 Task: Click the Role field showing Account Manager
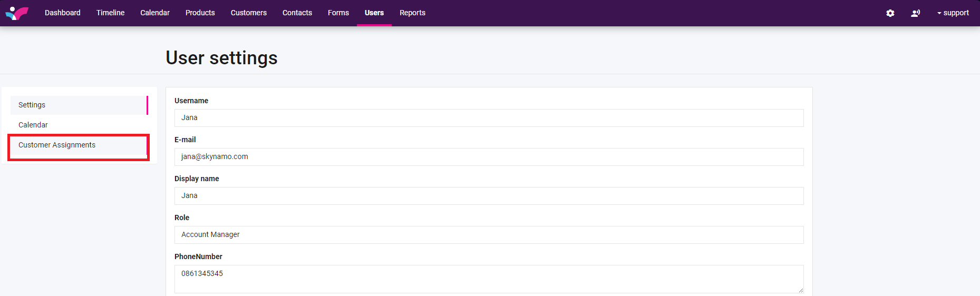click(x=488, y=235)
